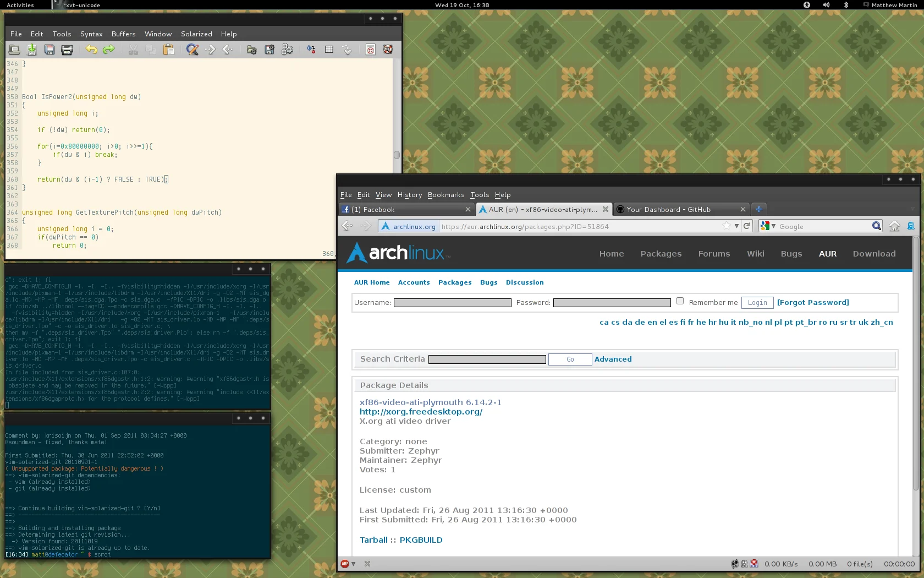The height and width of the screenshot is (578, 924).
Task: Switch to the Facebook tab
Action: tap(406, 209)
